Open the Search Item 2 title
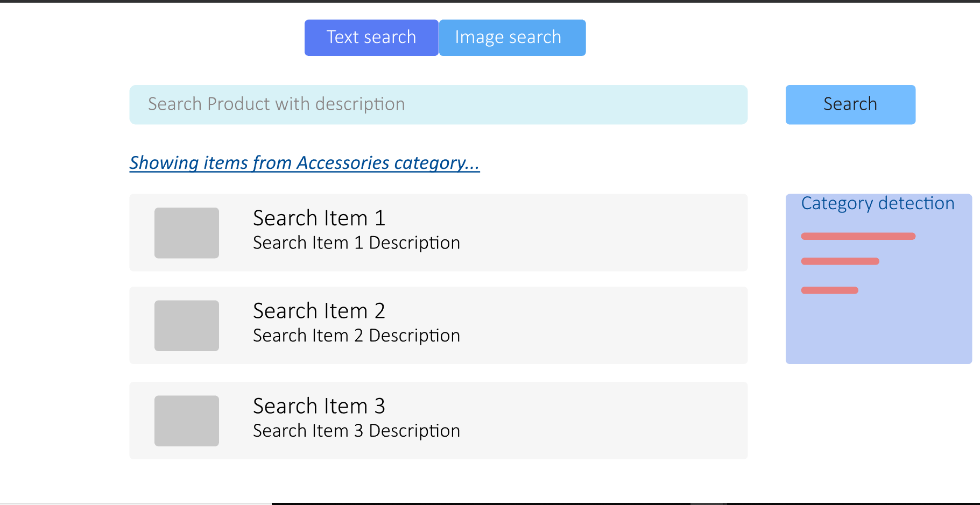This screenshot has height=505, width=980. [319, 311]
